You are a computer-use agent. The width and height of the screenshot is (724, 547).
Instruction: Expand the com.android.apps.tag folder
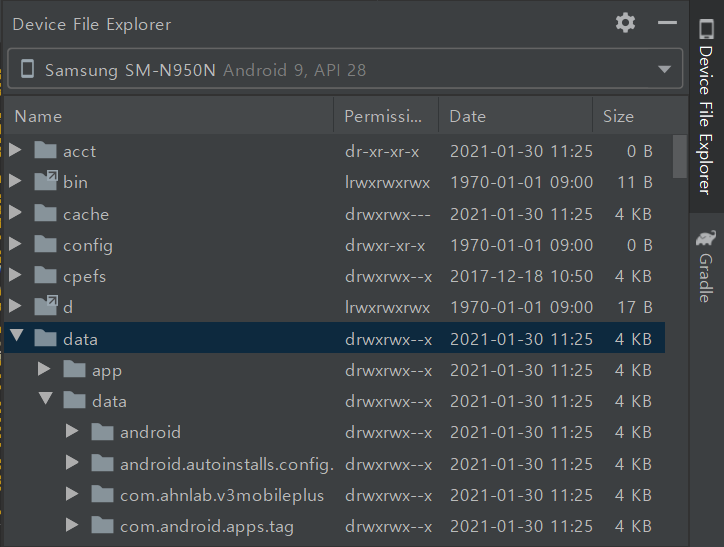point(72,525)
